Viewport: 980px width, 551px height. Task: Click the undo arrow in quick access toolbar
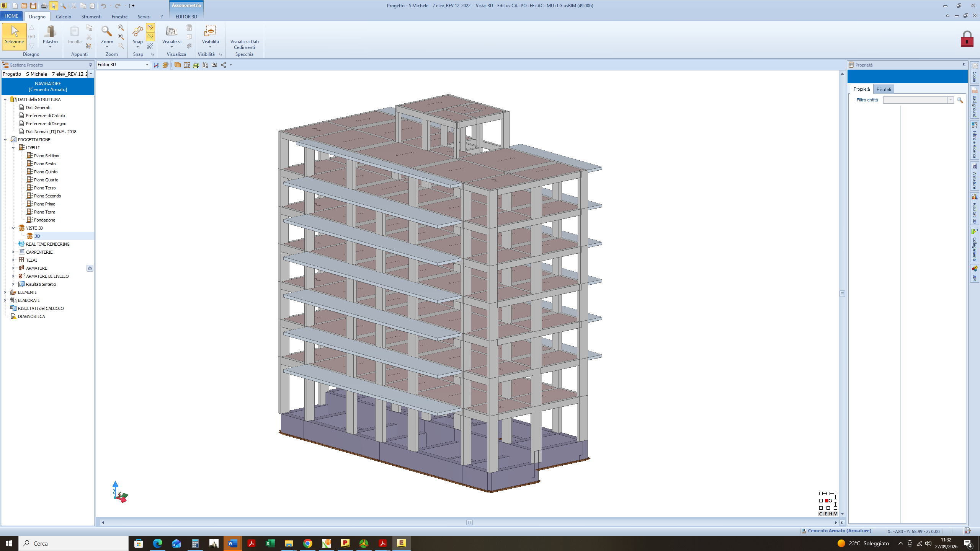click(x=103, y=6)
